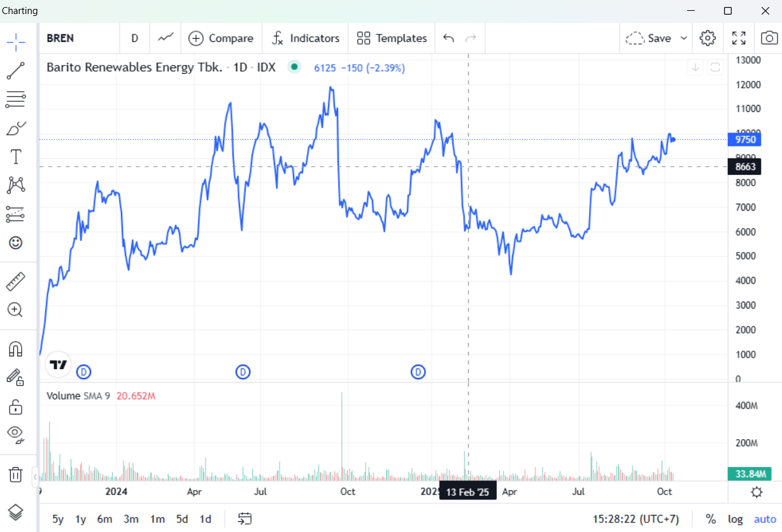Open the Fibonacci retracement tool
The height and width of the screenshot is (532, 782).
pos(16,99)
